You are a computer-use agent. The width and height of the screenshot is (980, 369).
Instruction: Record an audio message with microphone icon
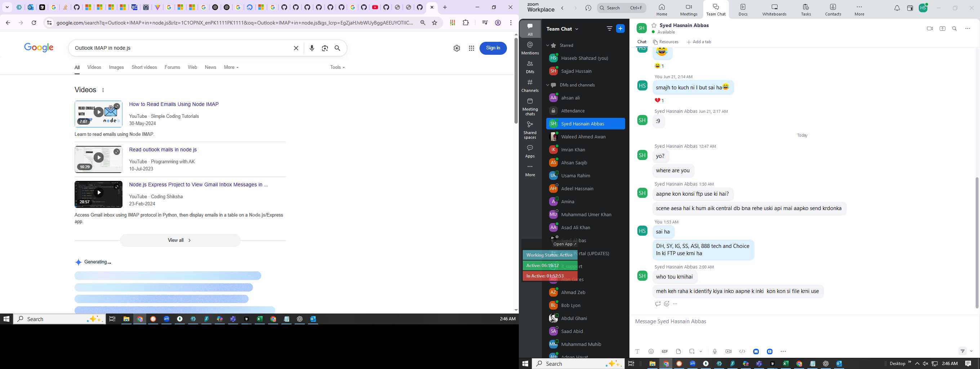click(x=715, y=351)
